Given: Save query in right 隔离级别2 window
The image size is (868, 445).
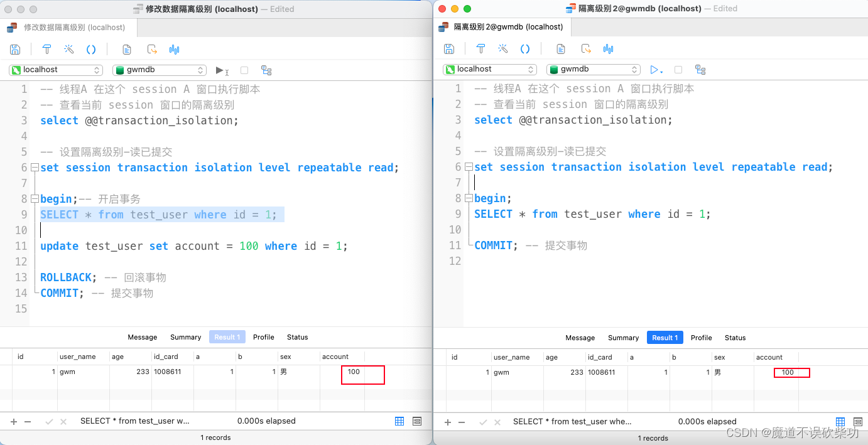Looking at the screenshot, I should point(449,49).
